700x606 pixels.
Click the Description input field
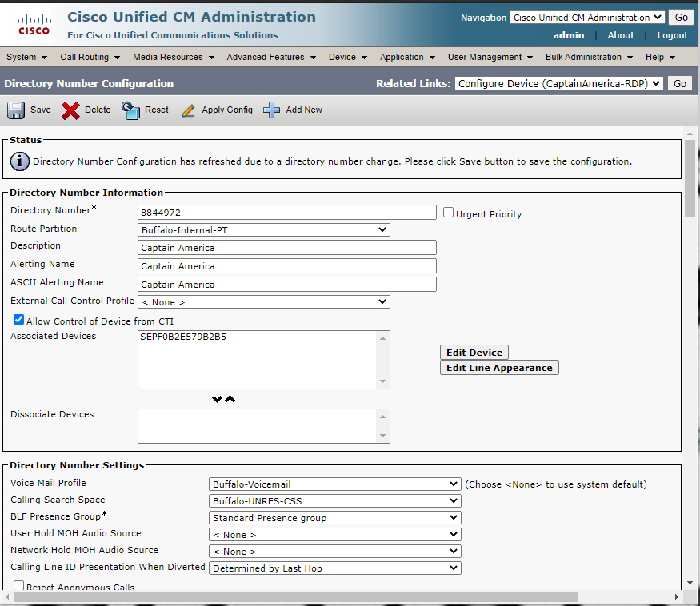[x=287, y=248]
